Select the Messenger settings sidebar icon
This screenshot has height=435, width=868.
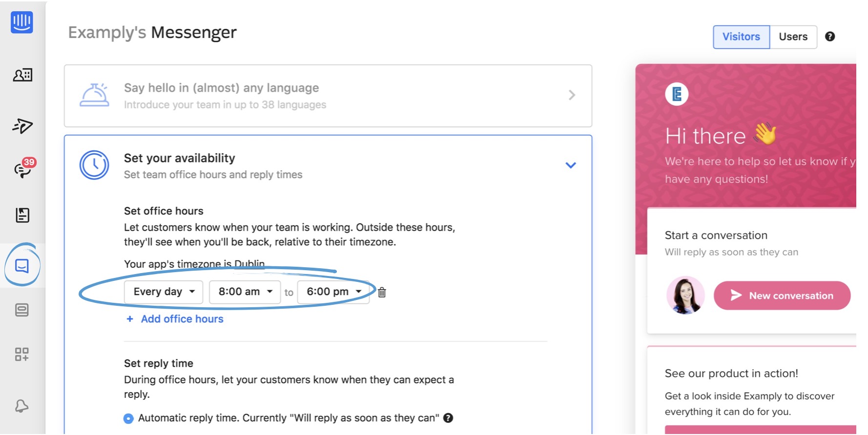coord(22,266)
